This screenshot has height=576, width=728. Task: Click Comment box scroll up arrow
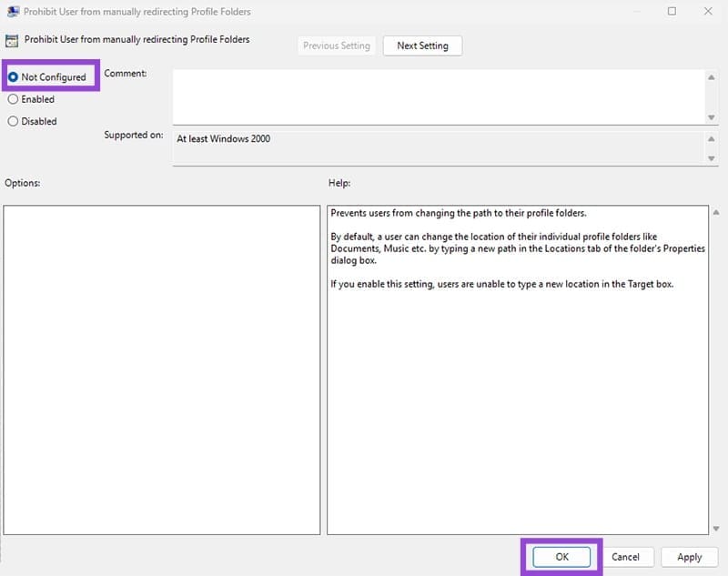(x=712, y=77)
